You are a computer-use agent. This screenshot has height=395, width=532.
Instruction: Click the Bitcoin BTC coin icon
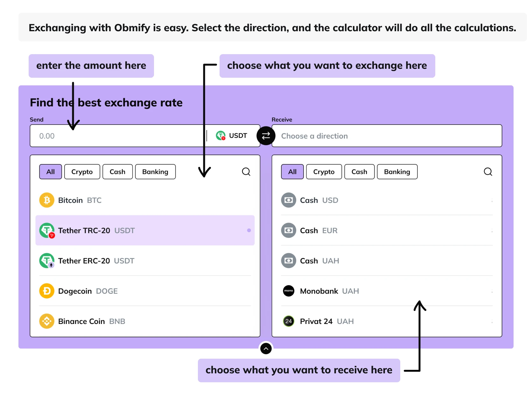(46, 200)
